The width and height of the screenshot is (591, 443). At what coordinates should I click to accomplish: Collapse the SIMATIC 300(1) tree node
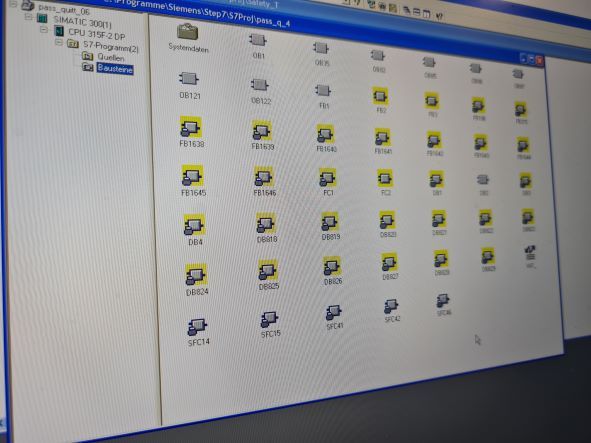pyautogui.click(x=28, y=17)
